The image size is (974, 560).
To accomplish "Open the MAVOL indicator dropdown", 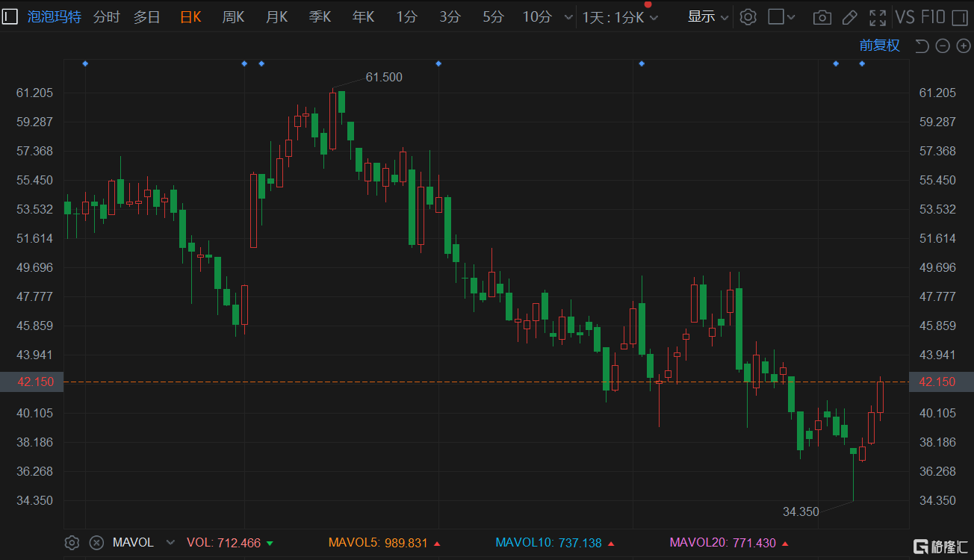I will click(x=170, y=543).
